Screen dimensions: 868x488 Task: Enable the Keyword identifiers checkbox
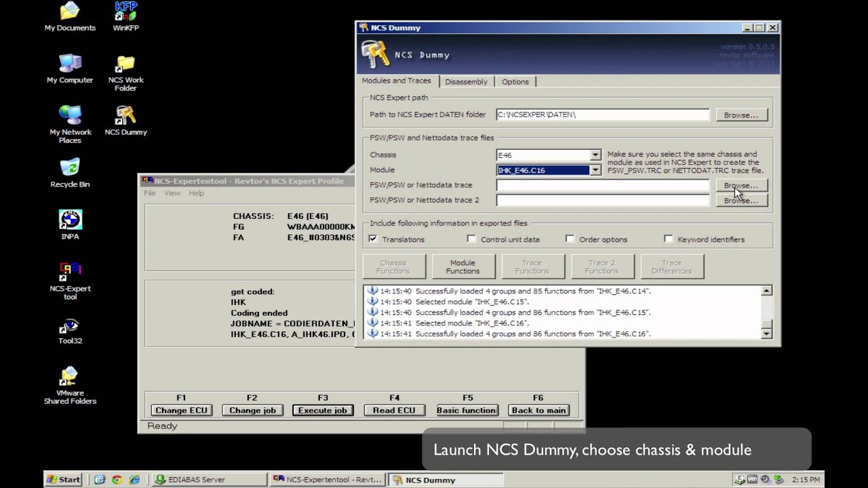[668, 239]
